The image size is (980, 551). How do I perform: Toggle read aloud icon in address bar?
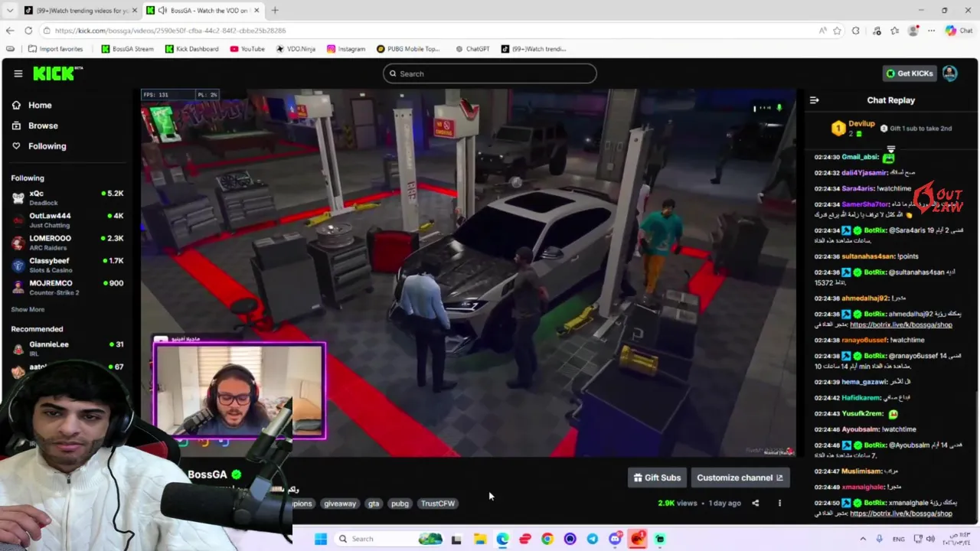pyautogui.click(x=822, y=31)
